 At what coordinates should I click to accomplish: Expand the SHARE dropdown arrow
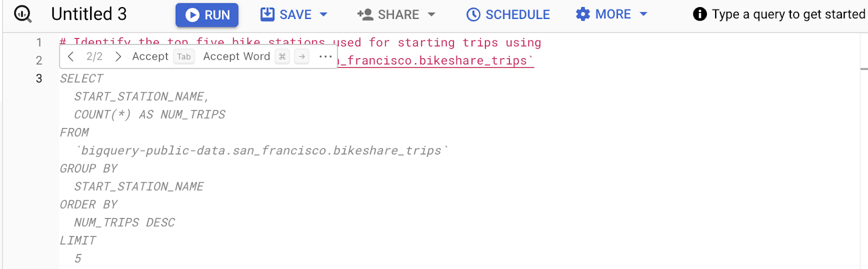click(x=432, y=15)
